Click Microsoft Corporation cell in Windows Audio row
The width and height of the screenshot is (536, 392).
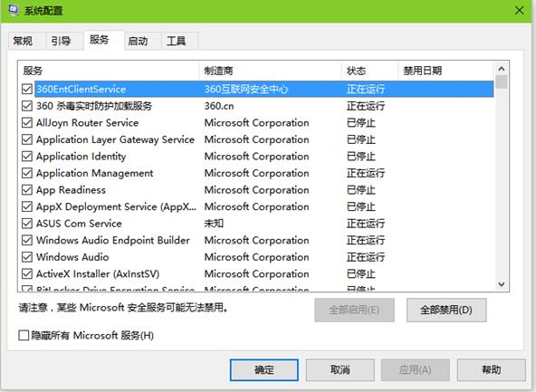[257, 257]
